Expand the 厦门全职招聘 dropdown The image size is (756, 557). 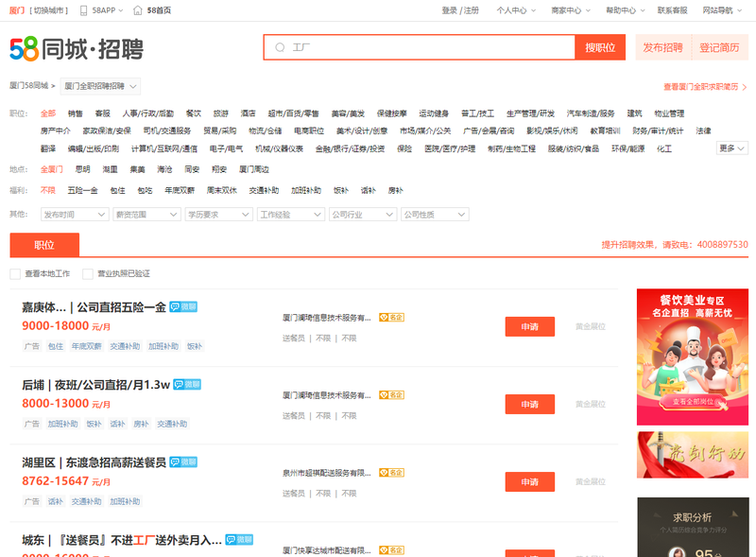click(100, 86)
